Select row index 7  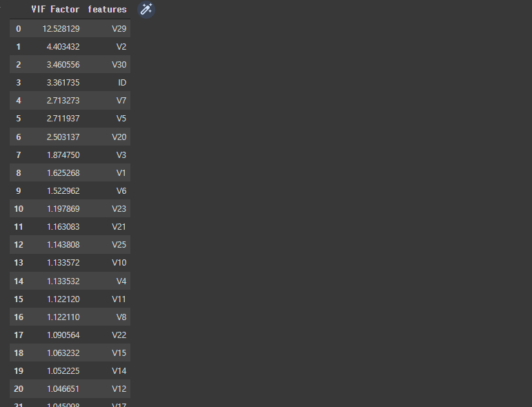pos(19,155)
